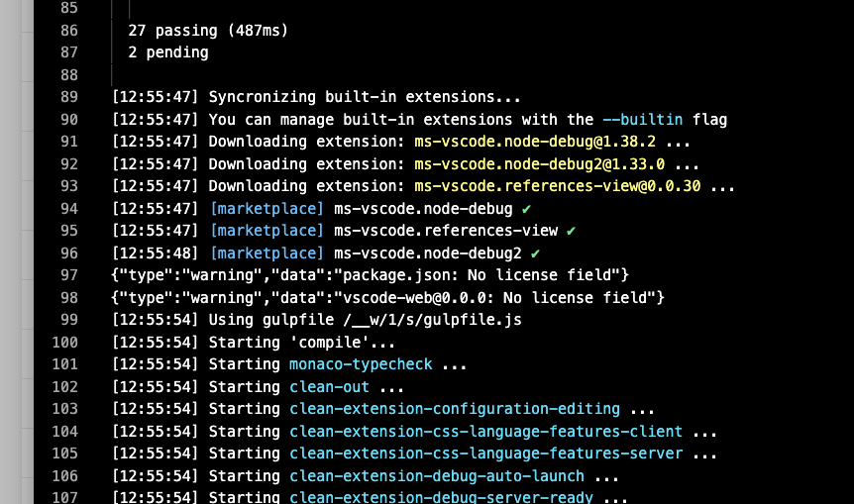This screenshot has width=854, height=504.
Task: Click ms-vscode.node-debug2@1.33.0 extension name
Action: click(539, 164)
